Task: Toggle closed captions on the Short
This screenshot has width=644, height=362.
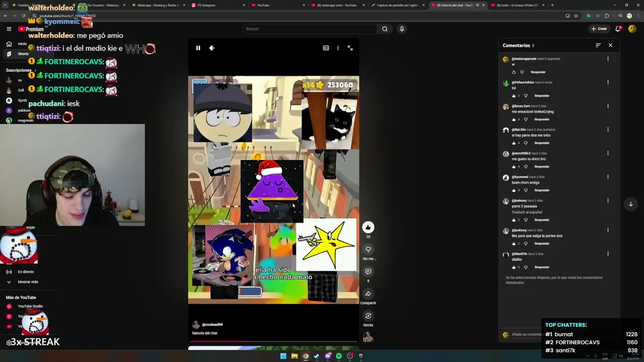Action: coord(326,48)
